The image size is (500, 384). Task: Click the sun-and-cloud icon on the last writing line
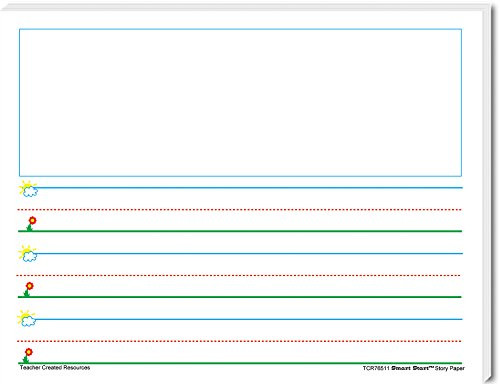click(x=26, y=318)
